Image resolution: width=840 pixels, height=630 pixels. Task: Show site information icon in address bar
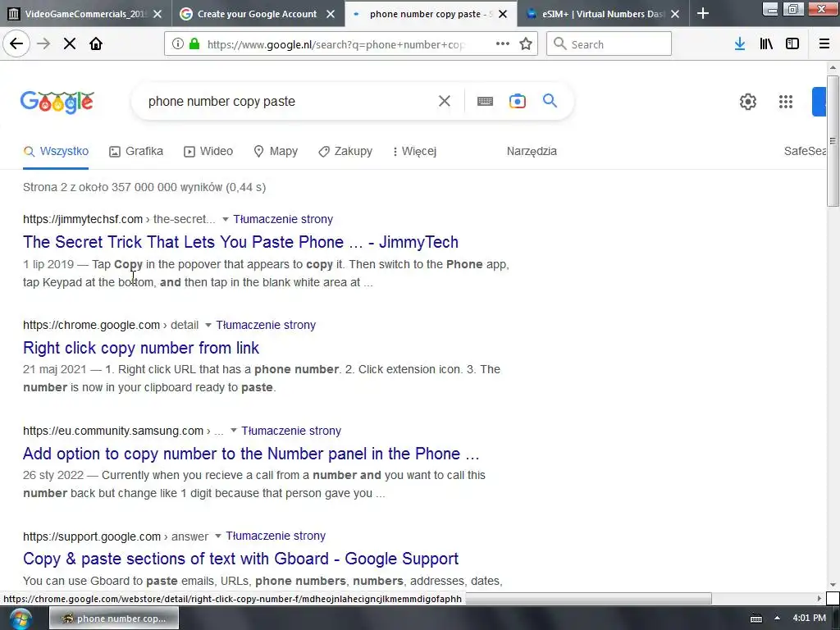178,44
